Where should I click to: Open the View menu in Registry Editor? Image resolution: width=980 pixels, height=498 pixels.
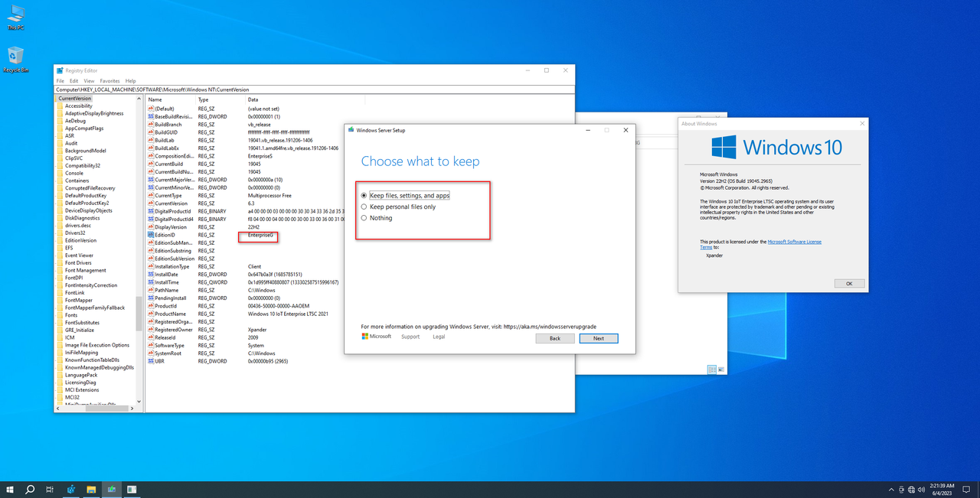pyautogui.click(x=90, y=80)
